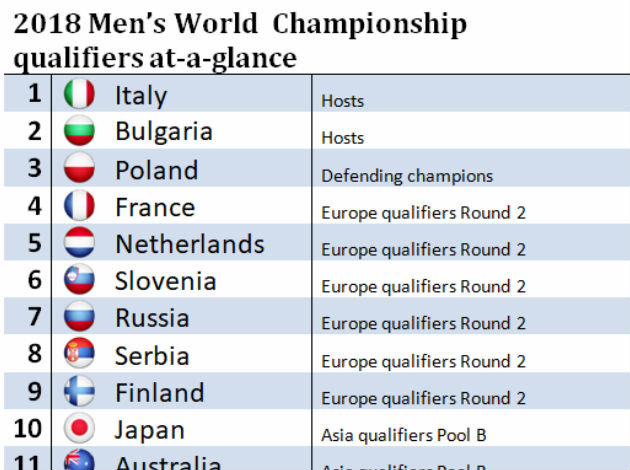Image resolution: width=630 pixels, height=470 pixels.
Task: Click the Poland flag icon
Action: click(79, 169)
